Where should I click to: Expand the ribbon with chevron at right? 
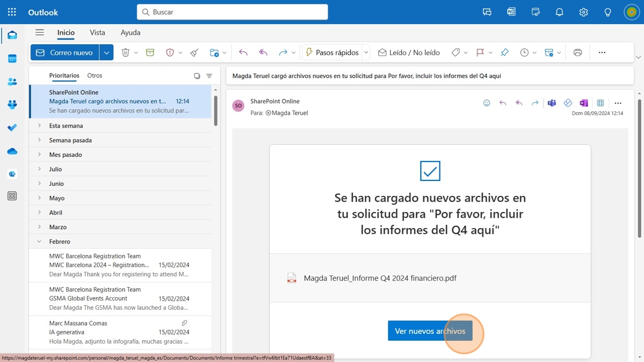638,57
